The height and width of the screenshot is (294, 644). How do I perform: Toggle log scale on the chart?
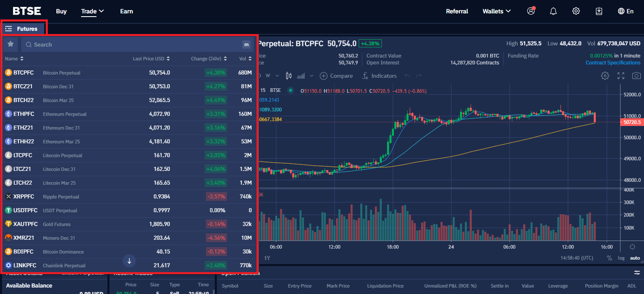pyautogui.click(x=621, y=258)
